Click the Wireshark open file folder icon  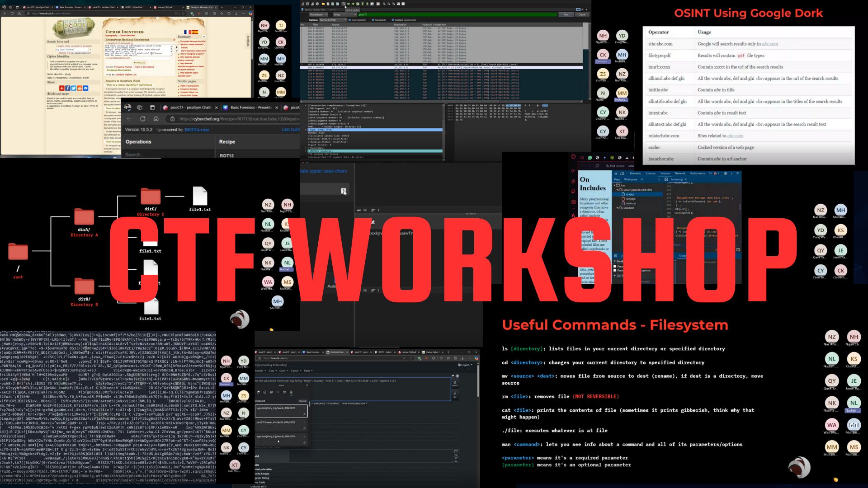(323, 4)
